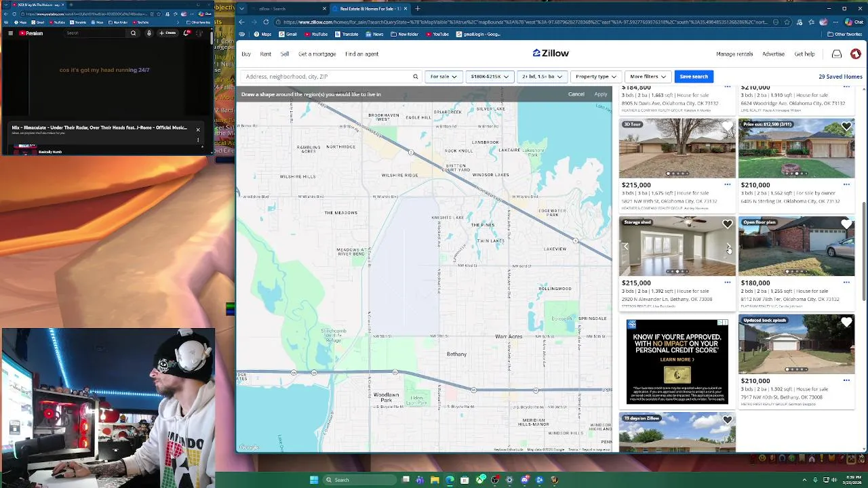Open Gmail bookmark in Zillow browser window
Viewport: 868px width, 488px height.
coord(288,34)
